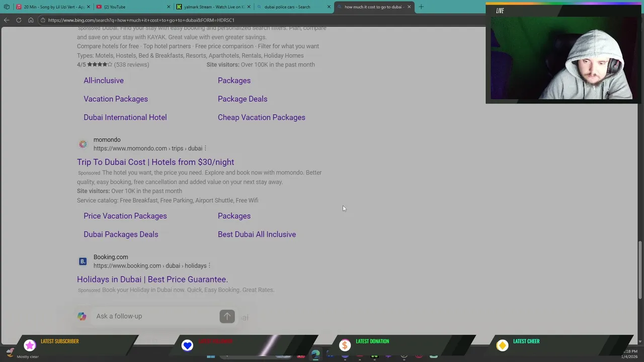This screenshot has height=362, width=644.
Task: Switch to the dubai police cars tab
Action: coord(293,7)
